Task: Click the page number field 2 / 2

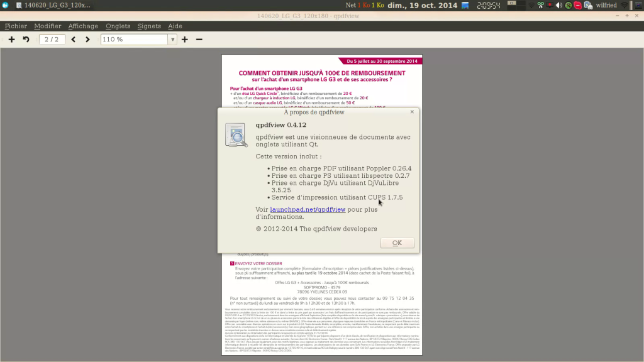Action: [x=52, y=40]
